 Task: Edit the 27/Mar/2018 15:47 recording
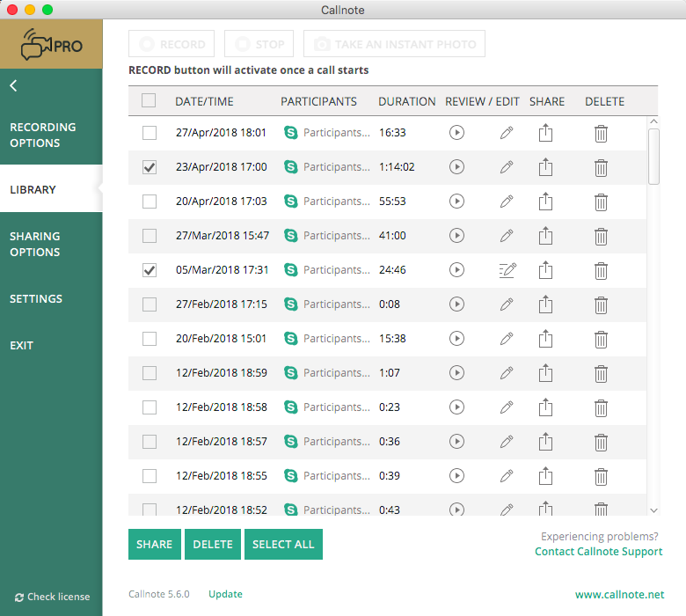(x=507, y=236)
